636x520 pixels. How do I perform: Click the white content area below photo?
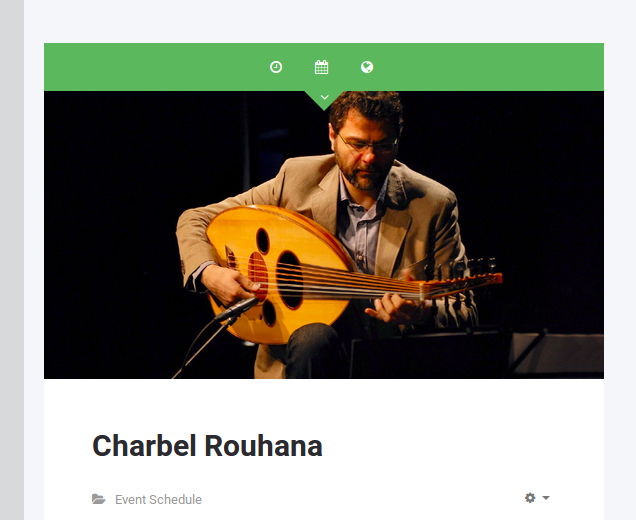(324, 449)
